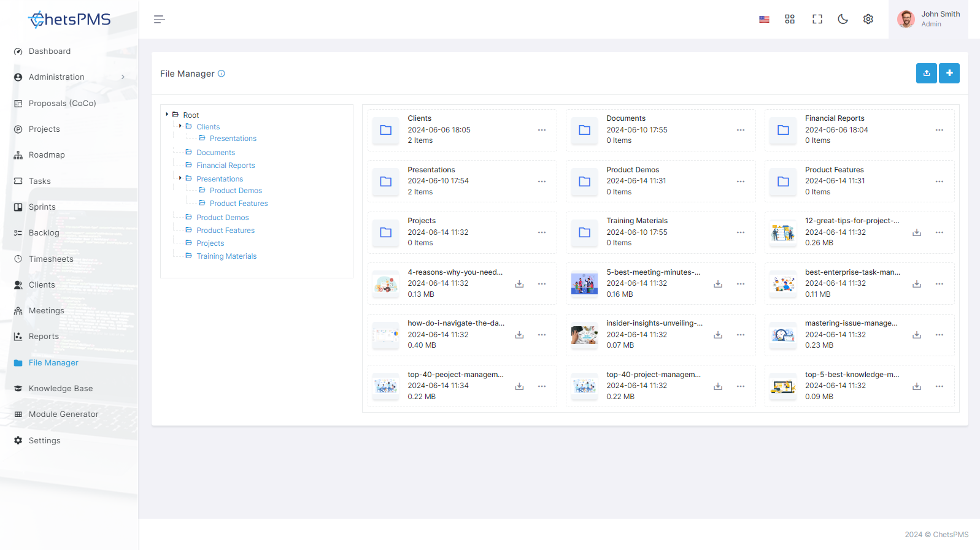The image size is (980, 550).
Task: Go to Projects in sidebar
Action: pos(44,129)
